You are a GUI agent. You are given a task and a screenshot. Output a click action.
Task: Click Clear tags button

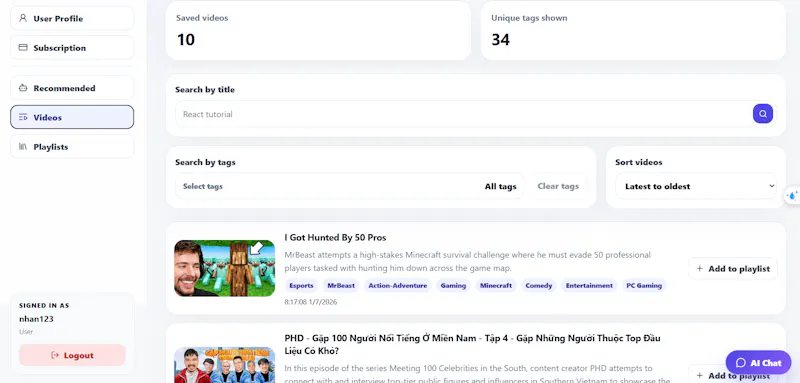[558, 186]
